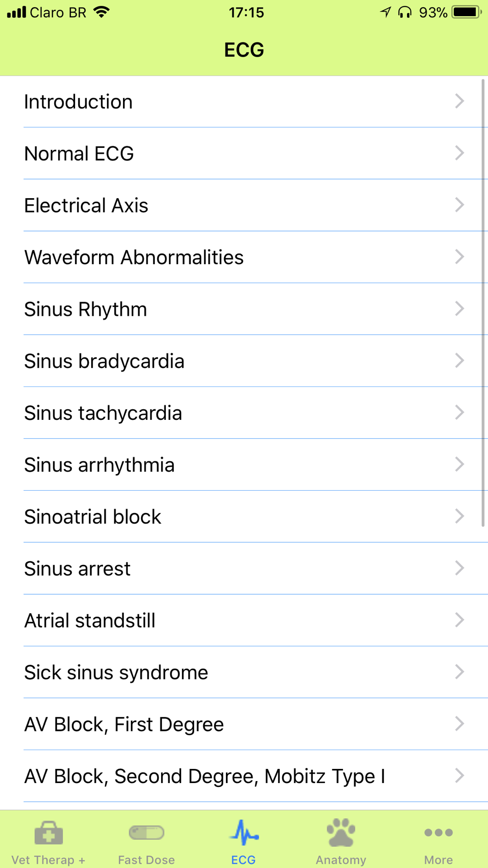Select AV Block, Second Degree, Mobitz Type I
The height and width of the screenshot is (868, 488).
(x=244, y=776)
